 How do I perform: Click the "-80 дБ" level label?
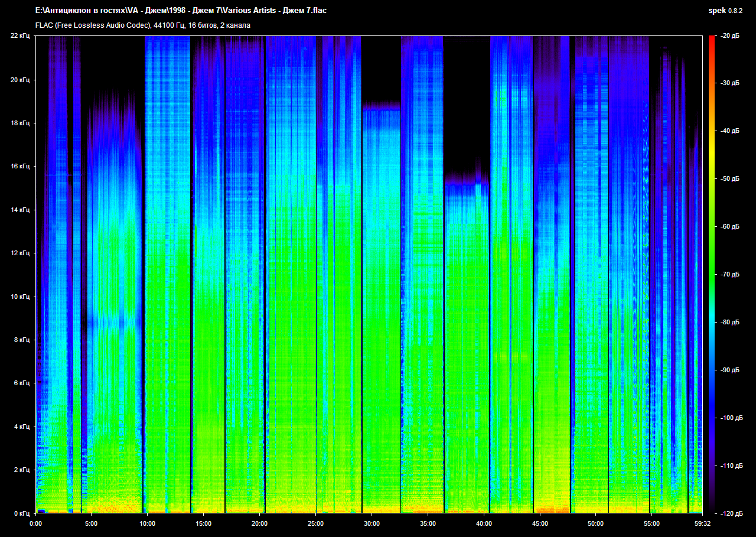[x=731, y=323]
